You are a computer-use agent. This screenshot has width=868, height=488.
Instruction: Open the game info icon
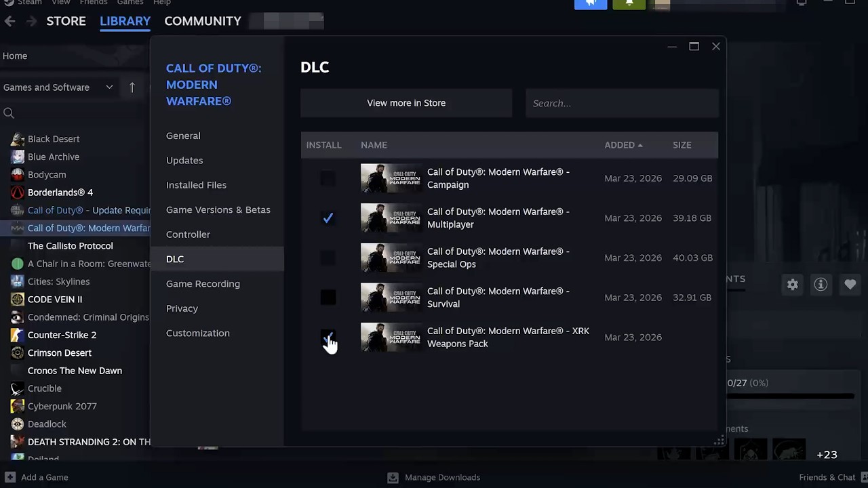coord(821,285)
